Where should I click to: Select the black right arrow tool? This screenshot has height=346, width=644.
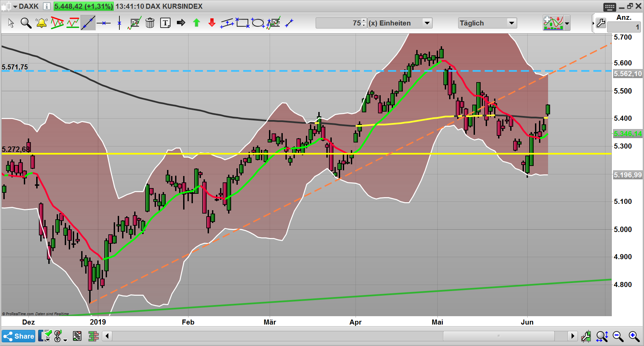(x=181, y=23)
